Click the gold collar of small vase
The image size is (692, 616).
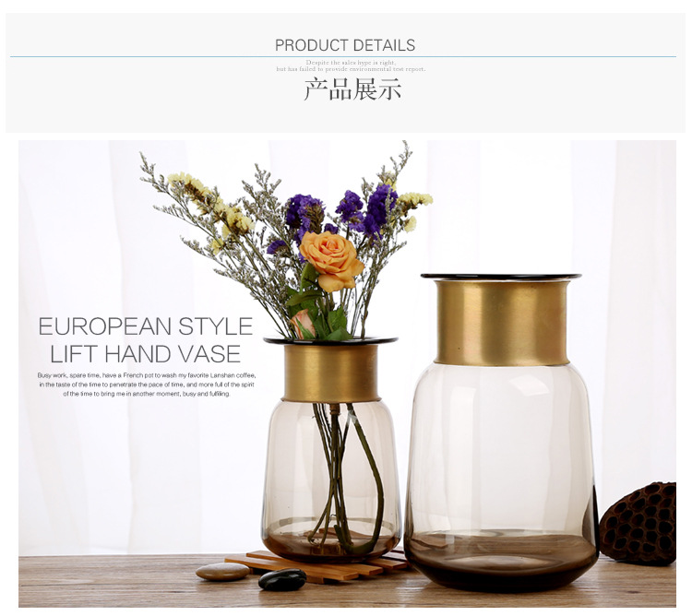point(331,373)
